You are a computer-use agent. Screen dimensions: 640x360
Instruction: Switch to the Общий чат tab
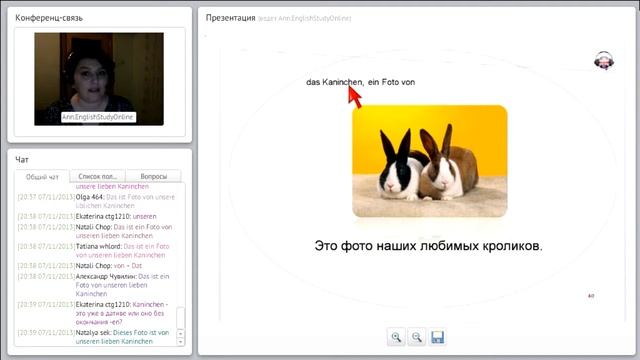tap(42, 177)
